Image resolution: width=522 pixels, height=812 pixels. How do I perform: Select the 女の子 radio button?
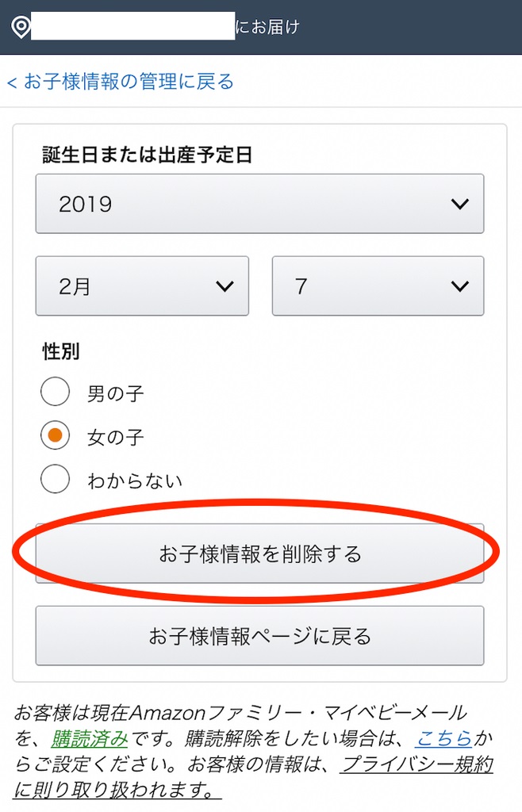coord(55,435)
